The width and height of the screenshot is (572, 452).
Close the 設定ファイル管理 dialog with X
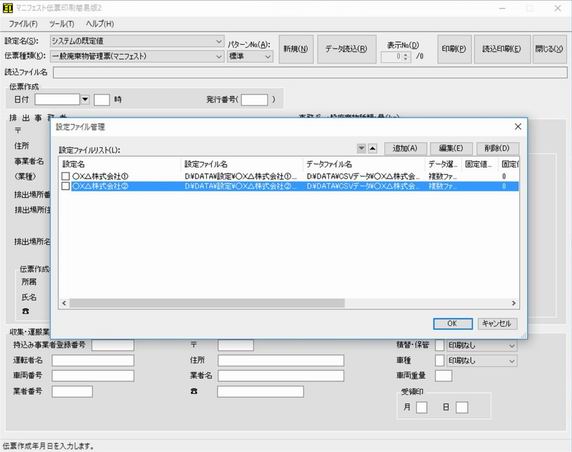point(518,127)
